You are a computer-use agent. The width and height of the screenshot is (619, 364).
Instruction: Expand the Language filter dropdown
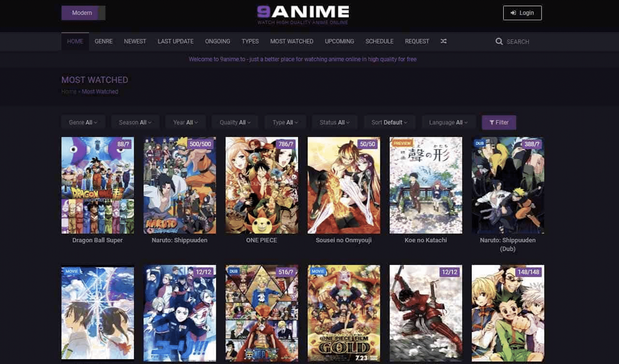(x=448, y=122)
